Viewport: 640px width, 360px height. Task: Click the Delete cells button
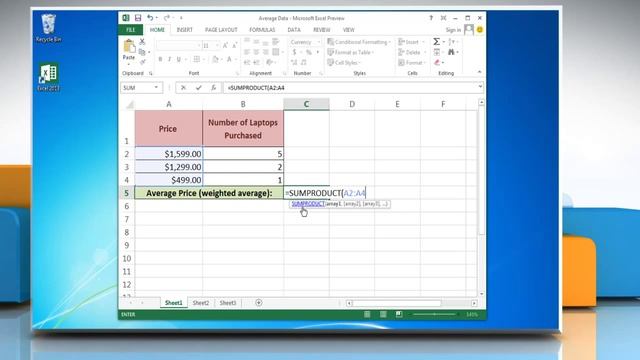pyautogui.click(x=412, y=52)
